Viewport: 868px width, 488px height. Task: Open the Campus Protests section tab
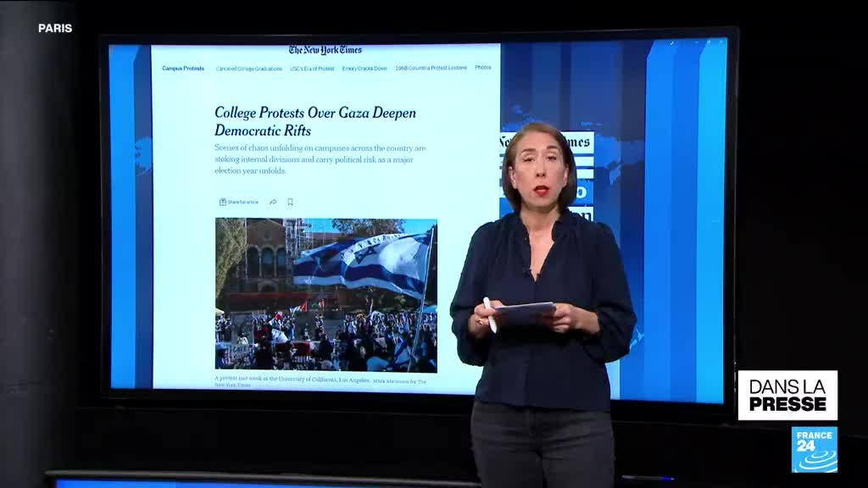tap(183, 69)
